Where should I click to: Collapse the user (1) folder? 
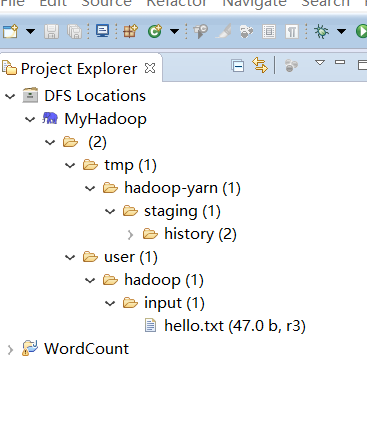70,257
